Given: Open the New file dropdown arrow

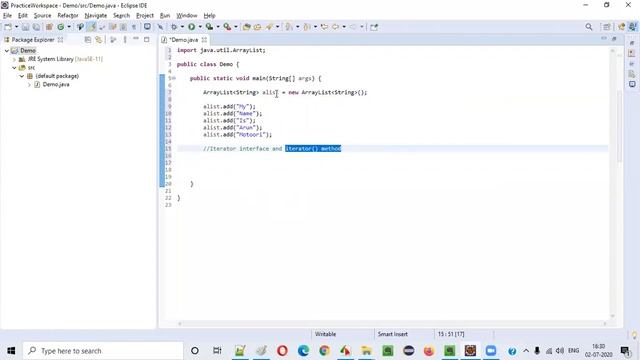Looking at the screenshot, I should pos(16,27).
